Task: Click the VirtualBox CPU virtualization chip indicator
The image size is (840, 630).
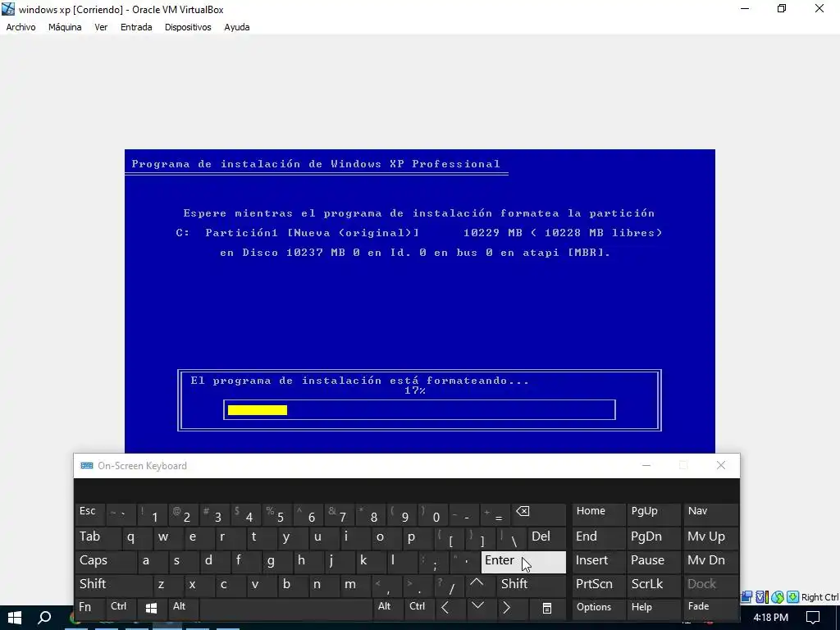Action: click(x=762, y=597)
